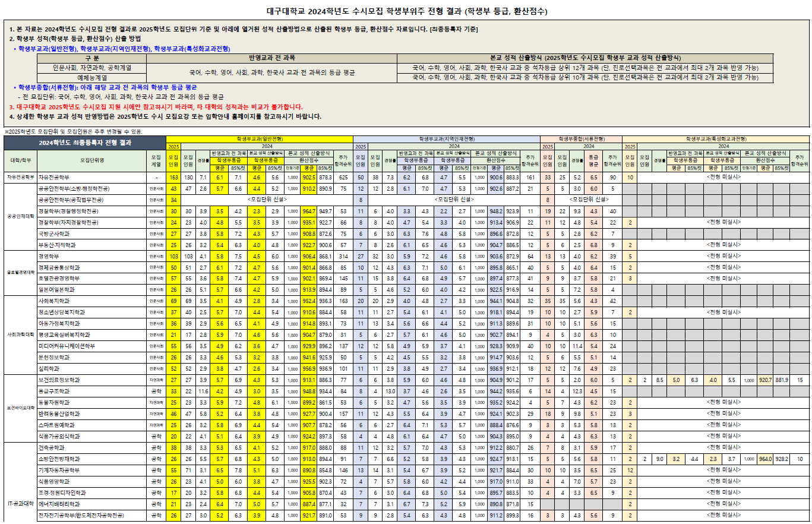Click the '학생부종합(서류전형)' column group header
The width and height of the screenshot is (812, 524).
click(x=581, y=139)
